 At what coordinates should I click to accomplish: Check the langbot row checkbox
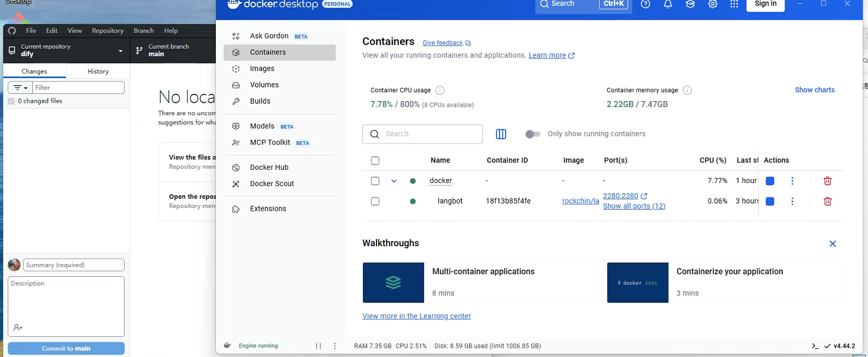(x=375, y=201)
